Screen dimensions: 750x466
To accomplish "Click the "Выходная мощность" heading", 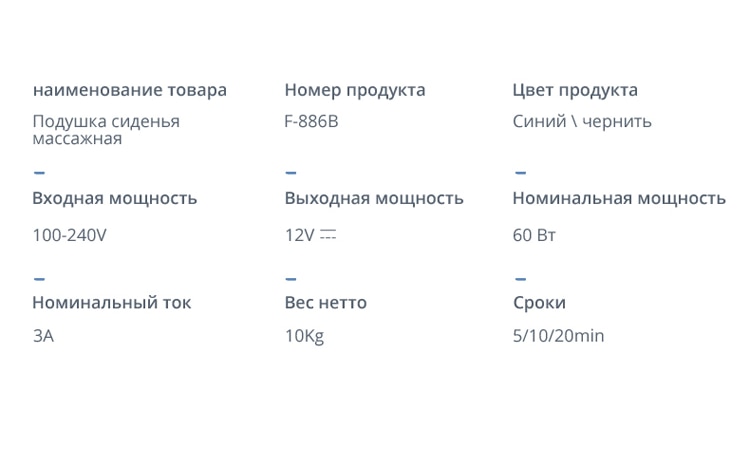I will pos(374,198).
